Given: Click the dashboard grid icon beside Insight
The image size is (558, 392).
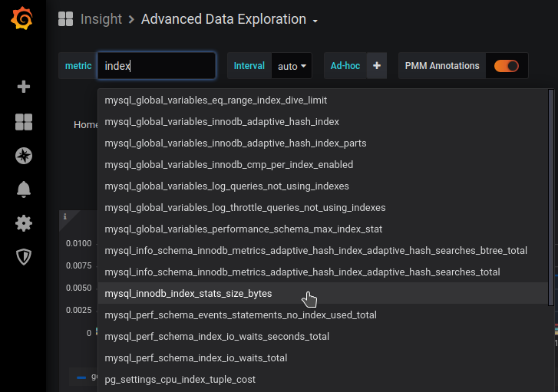Looking at the screenshot, I should point(65,19).
